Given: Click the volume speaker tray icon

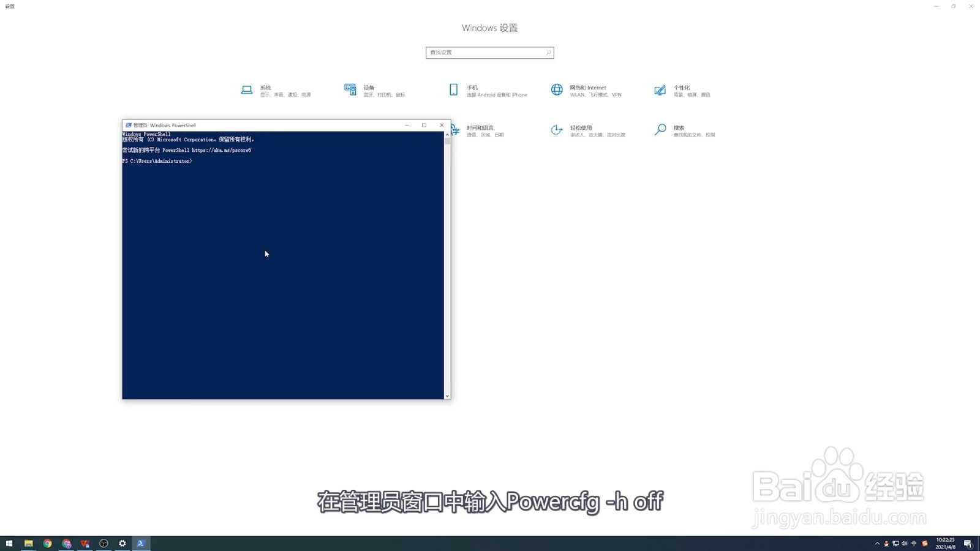Looking at the screenshot, I should [x=905, y=544].
